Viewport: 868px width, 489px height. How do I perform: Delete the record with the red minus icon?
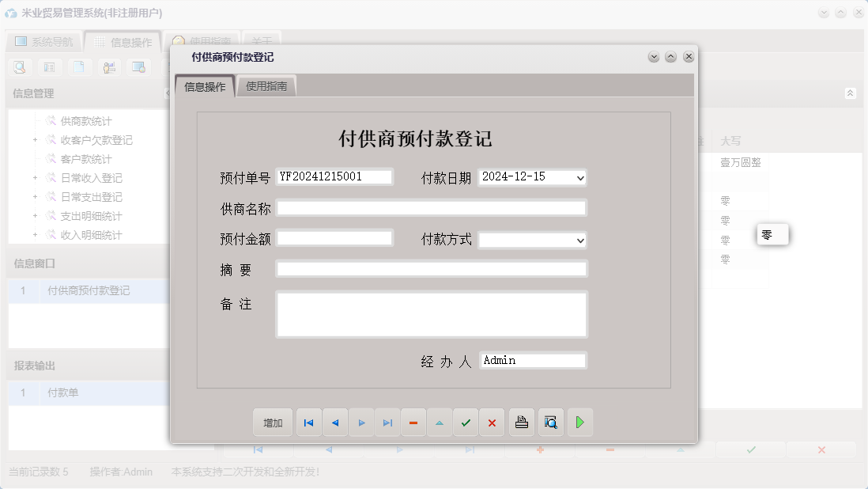(x=413, y=422)
